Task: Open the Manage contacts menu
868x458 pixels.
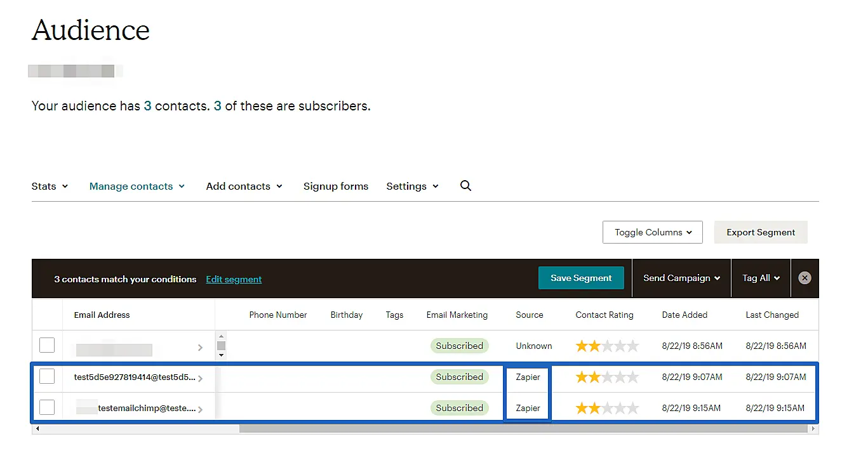Action: click(x=137, y=186)
